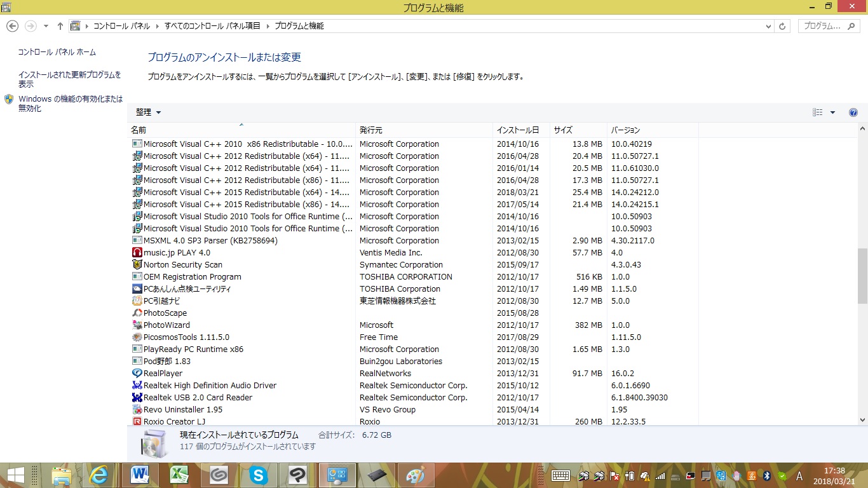Click the install date 2017/08/29 cell

coord(517,337)
